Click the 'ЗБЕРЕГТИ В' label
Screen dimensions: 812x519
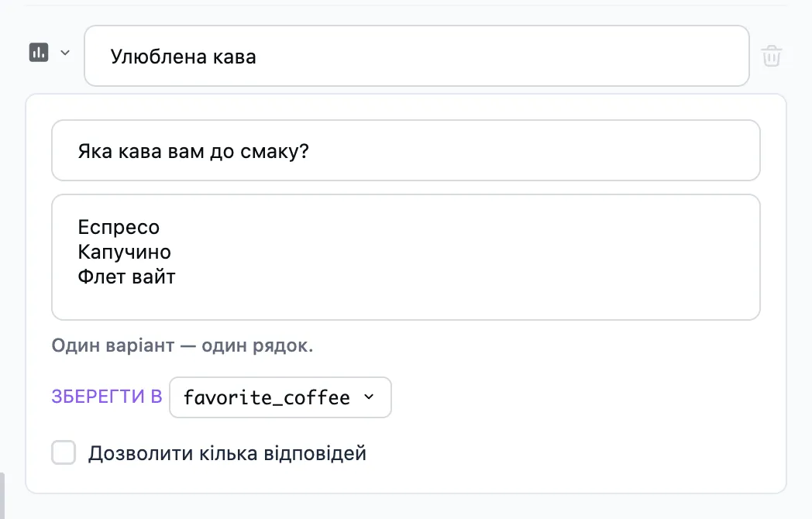pos(107,397)
